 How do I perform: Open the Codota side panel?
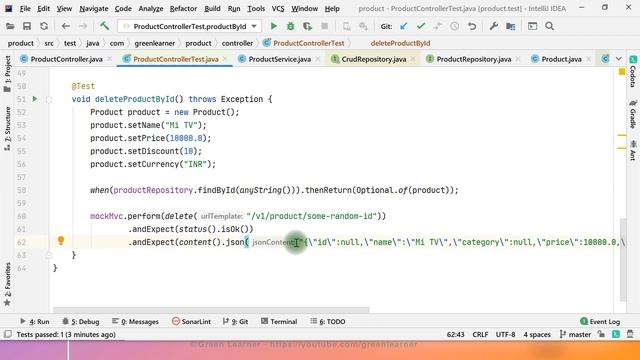coord(633,71)
